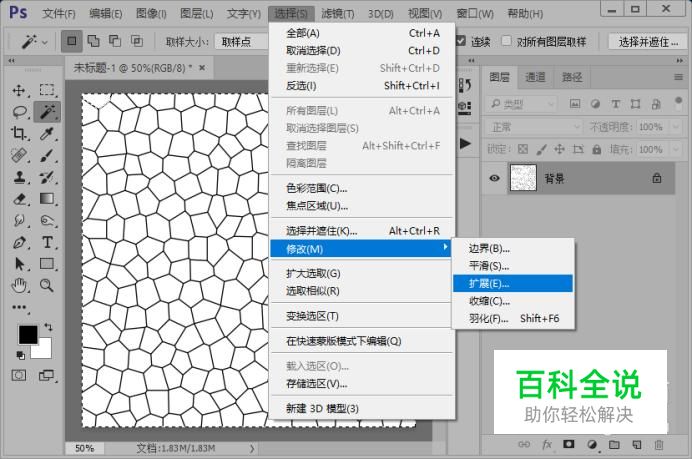Add a layer style fx button
Viewport: 692px width, 459px height.
(x=546, y=444)
